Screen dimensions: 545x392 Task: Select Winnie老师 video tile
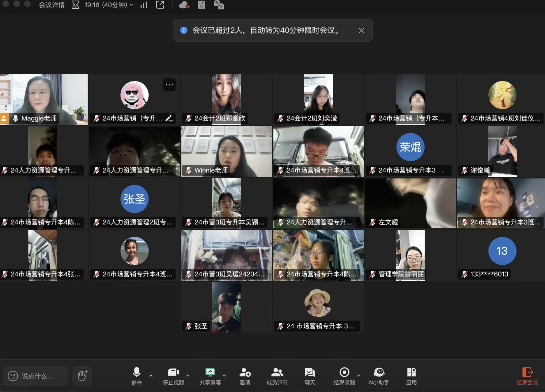tap(226, 151)
